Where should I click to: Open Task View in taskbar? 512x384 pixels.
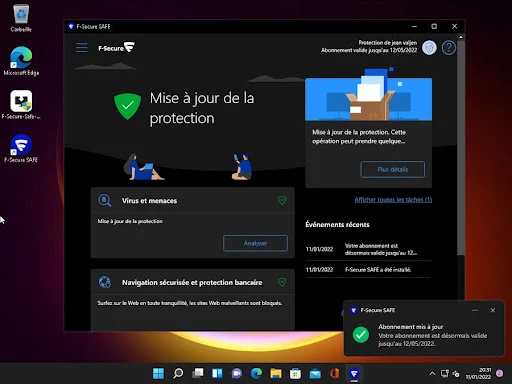[x=198, y=373]
